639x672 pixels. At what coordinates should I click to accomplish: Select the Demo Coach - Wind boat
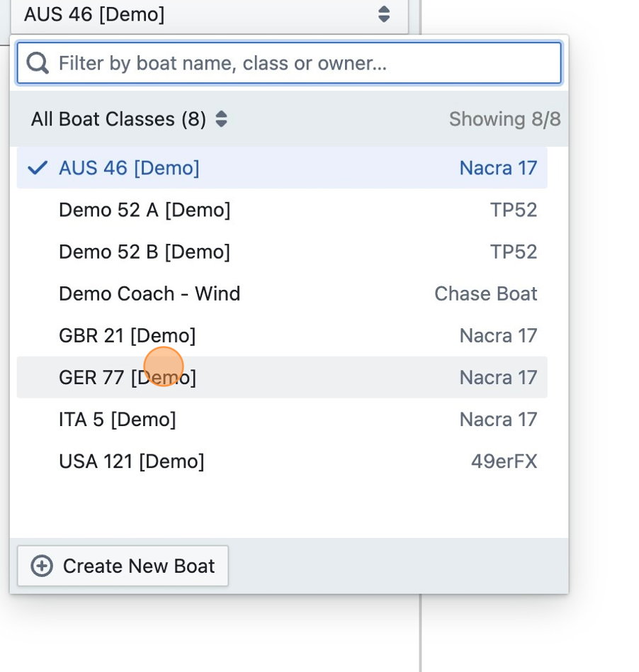pos(282,293)
